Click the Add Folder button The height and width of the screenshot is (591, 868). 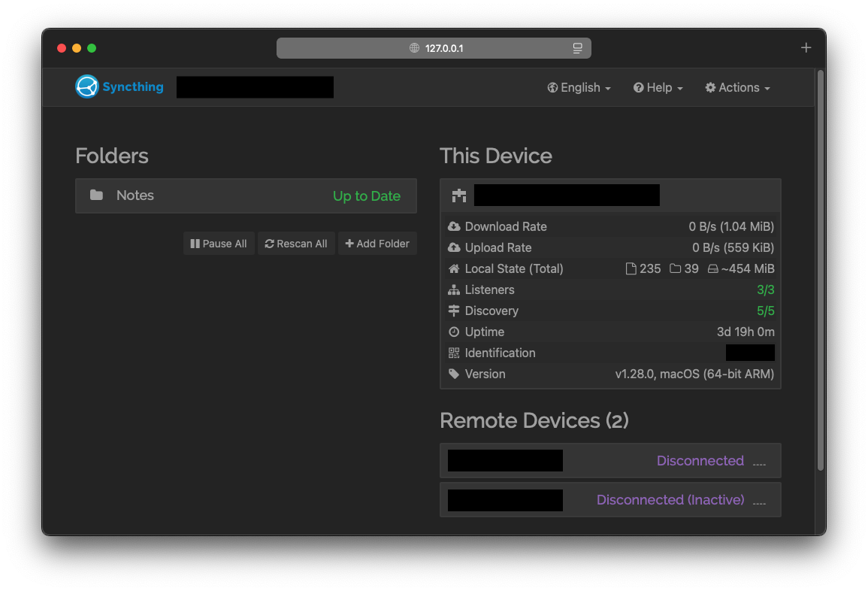[377, 244]
